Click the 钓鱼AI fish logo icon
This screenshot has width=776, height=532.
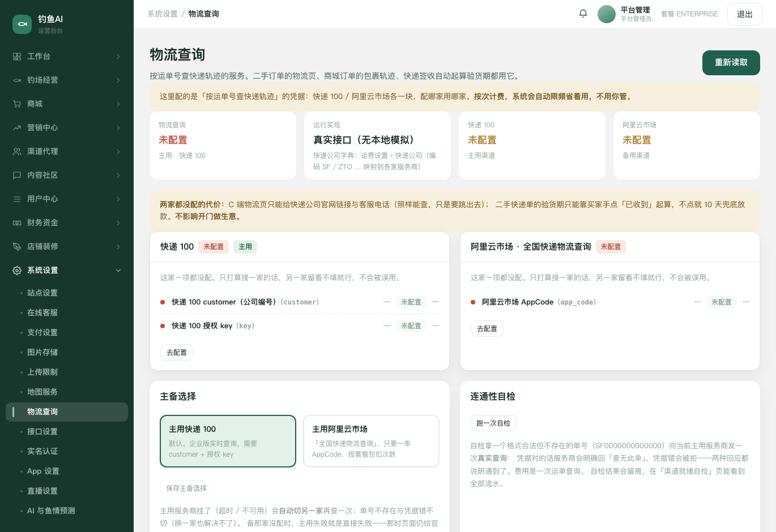[22, 24]
